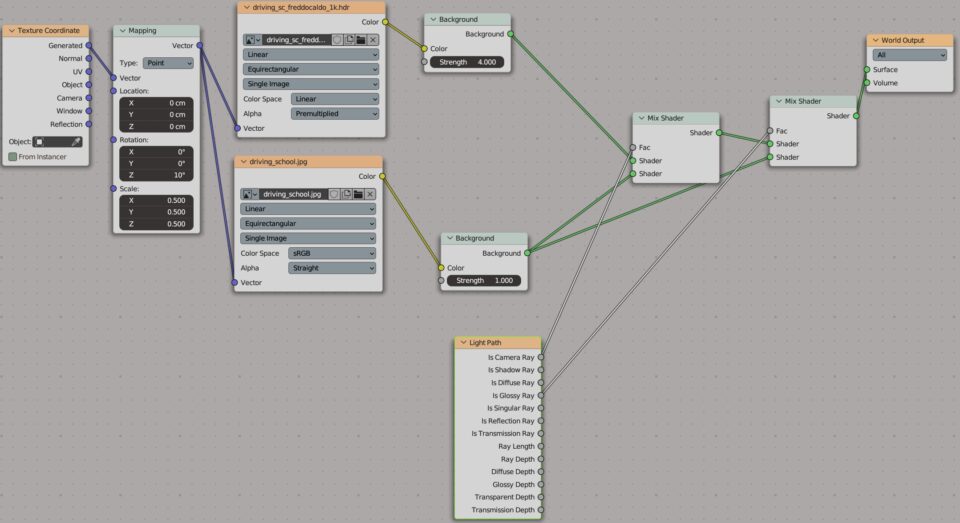Click the Rotation Z field showing 10°
The width and height of the screenshot is (960, 523).
pos(156,175)
